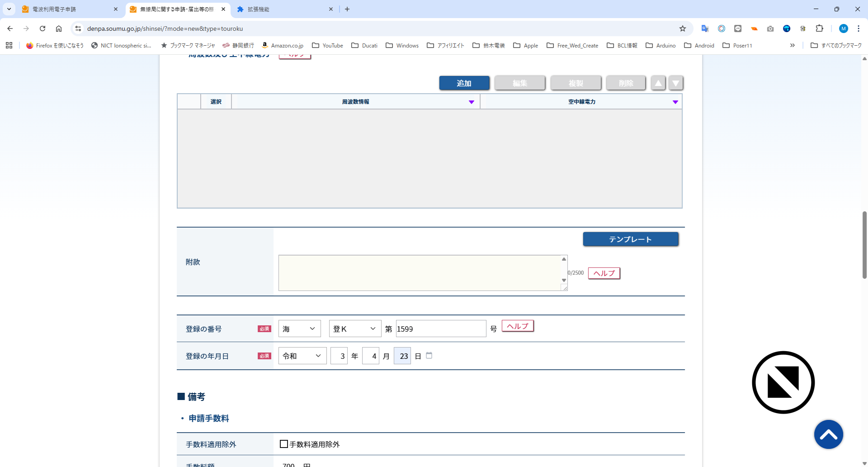Screen dimensions: 868x467
Task: Click the calendar icon beside the date
Action: [429, 356]
